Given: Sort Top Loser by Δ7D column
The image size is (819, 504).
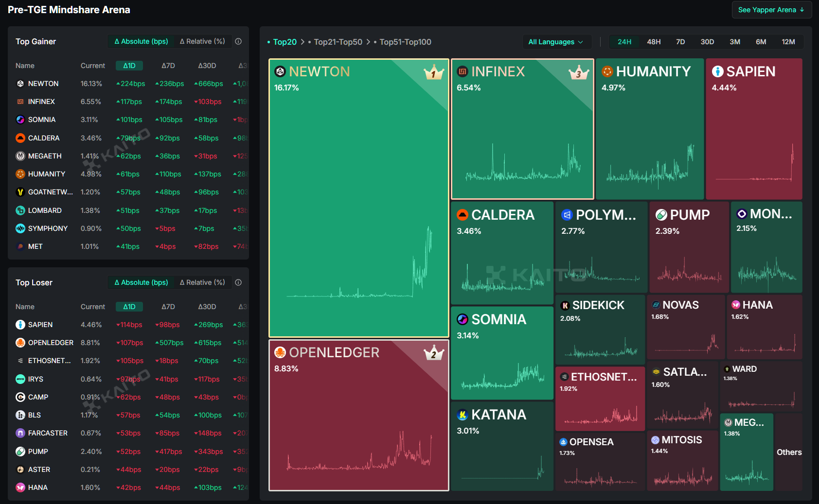Looking at the screenshot, I should click(168, 307).
